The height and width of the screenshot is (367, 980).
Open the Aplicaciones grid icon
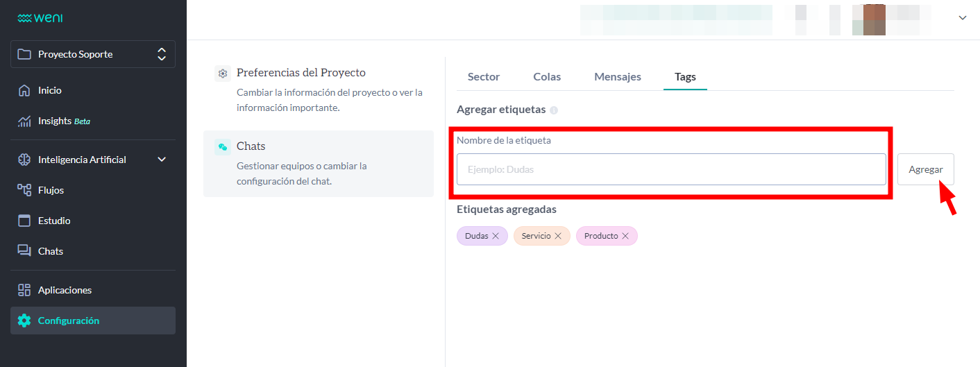[24, 290]
